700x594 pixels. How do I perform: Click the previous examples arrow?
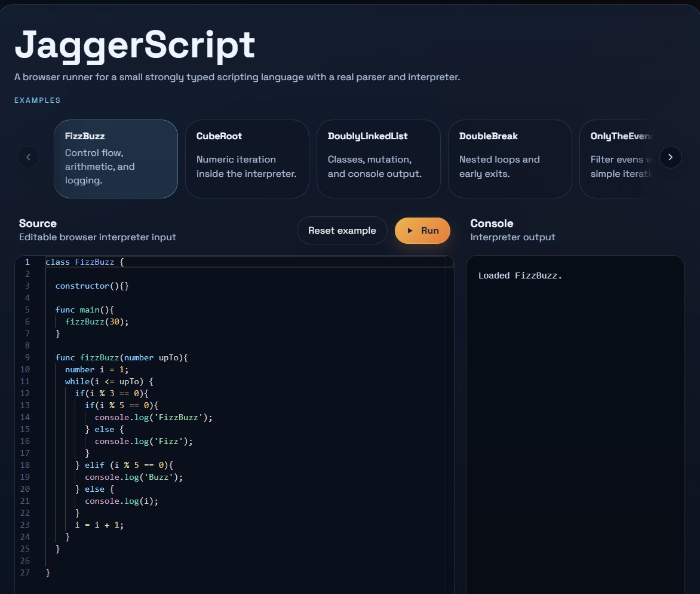28,157
